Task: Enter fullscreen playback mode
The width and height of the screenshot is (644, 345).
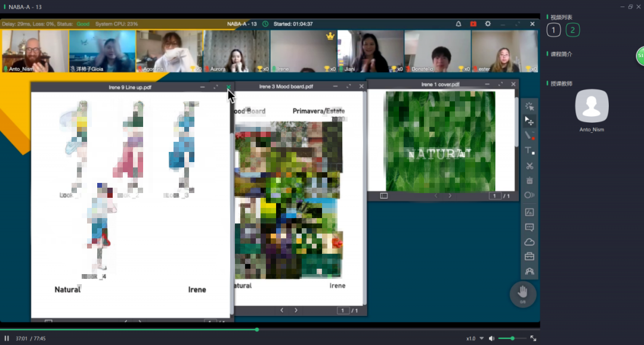Action: coord(533,338)
